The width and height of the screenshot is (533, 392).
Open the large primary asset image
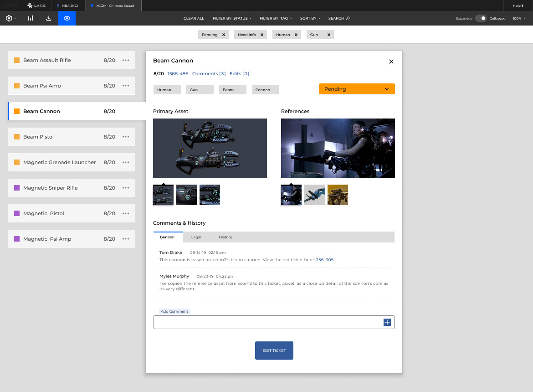click(x=210, y=148)
